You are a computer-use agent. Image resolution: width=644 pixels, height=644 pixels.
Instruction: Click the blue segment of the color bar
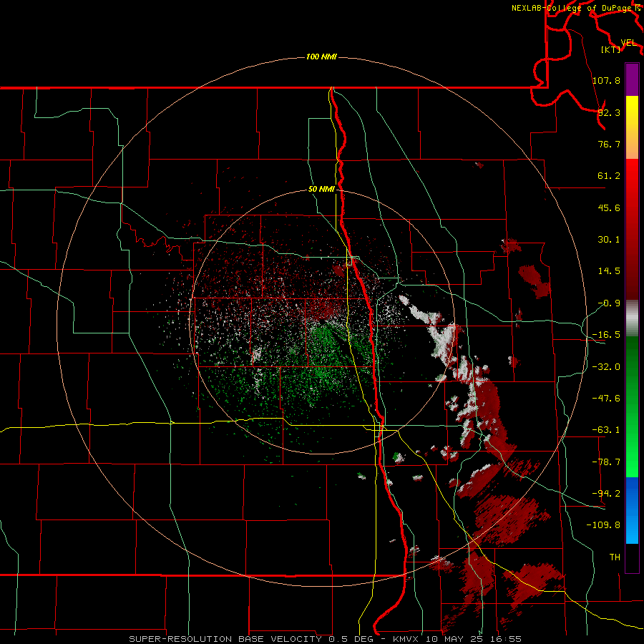[632, 510]
